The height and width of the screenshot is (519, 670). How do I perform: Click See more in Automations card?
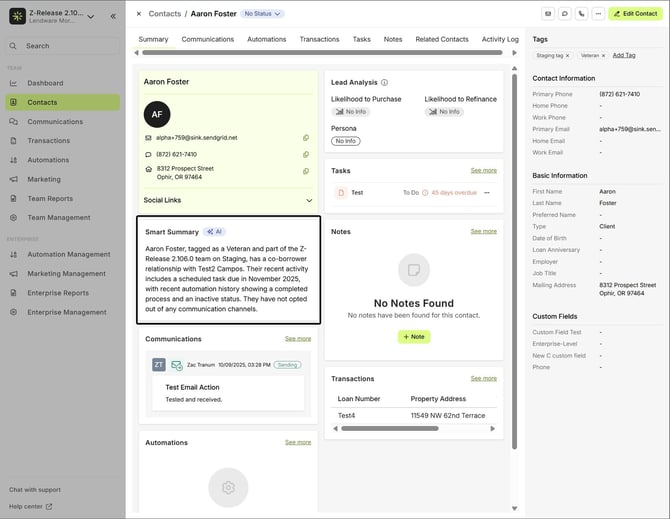click(x=298, y=443)
